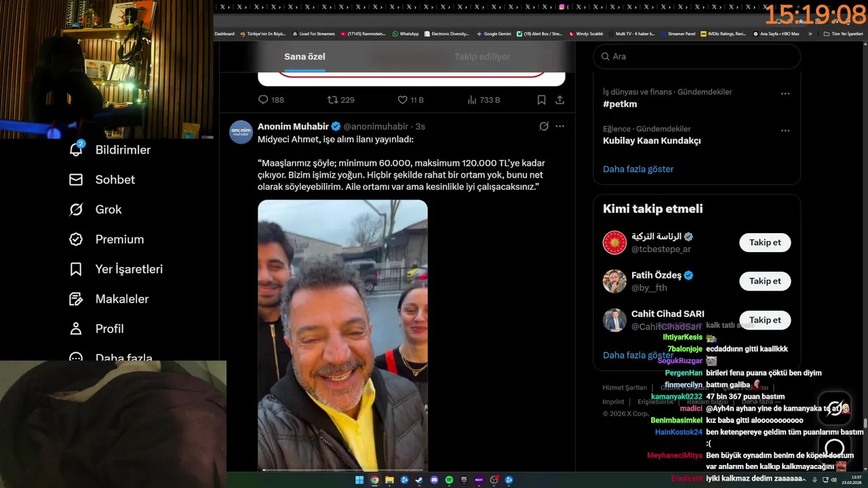Click retweet icon showing 229
Viewport: 868px width, 488px height.
tap(332, 100)
